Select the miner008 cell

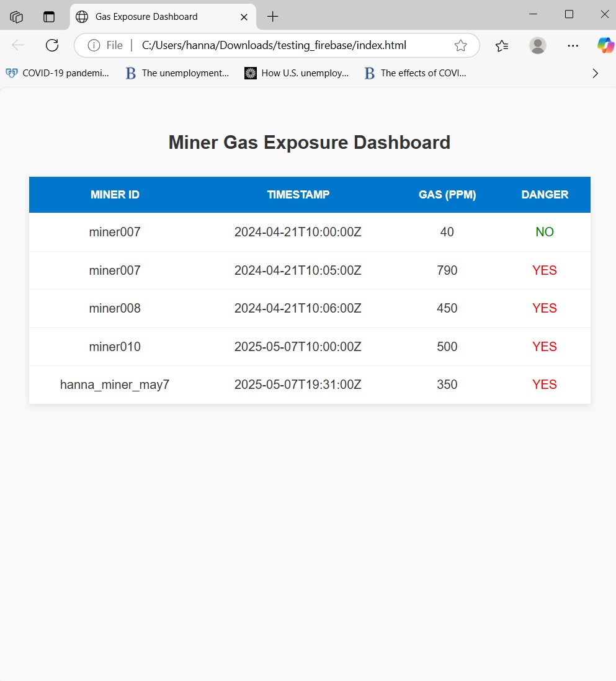pos(115,308)
